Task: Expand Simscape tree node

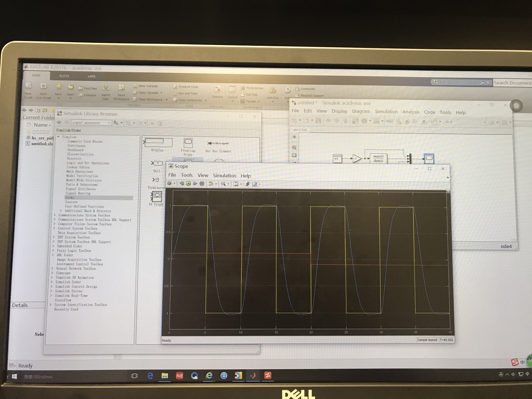Action: [52, 273]
